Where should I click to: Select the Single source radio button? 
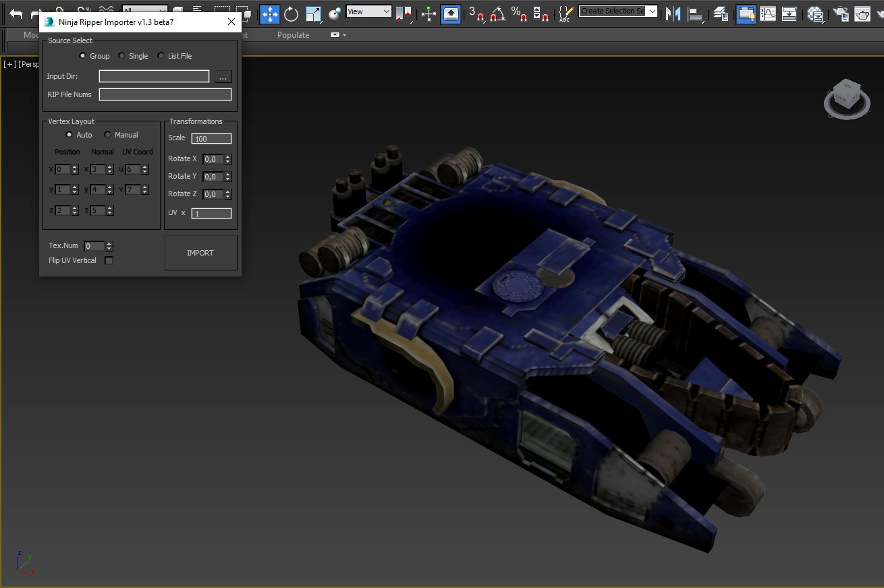click(x=122, y=56)
